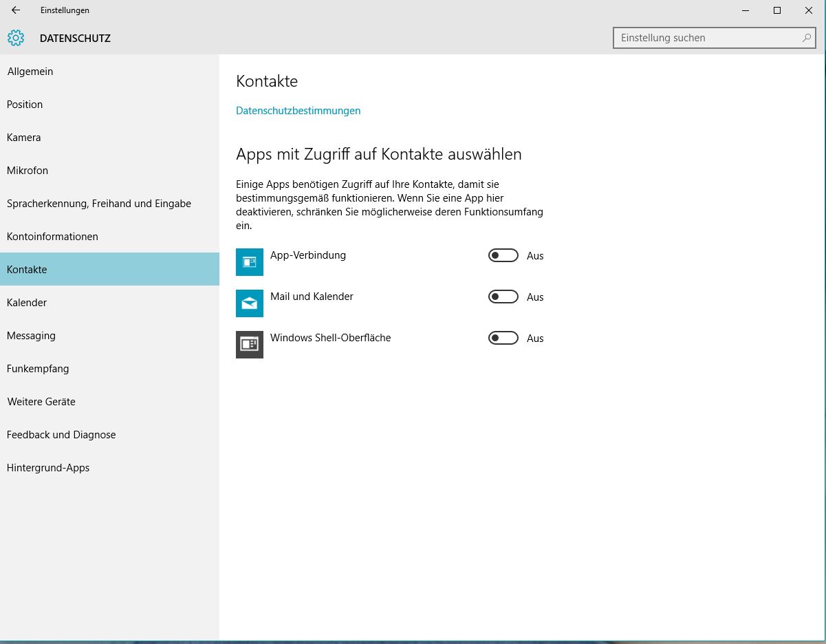Click the DATENSCHUTZ header title
Image resolution: width=826 pixels, height=644 pixels.
(x=75, y=39)
